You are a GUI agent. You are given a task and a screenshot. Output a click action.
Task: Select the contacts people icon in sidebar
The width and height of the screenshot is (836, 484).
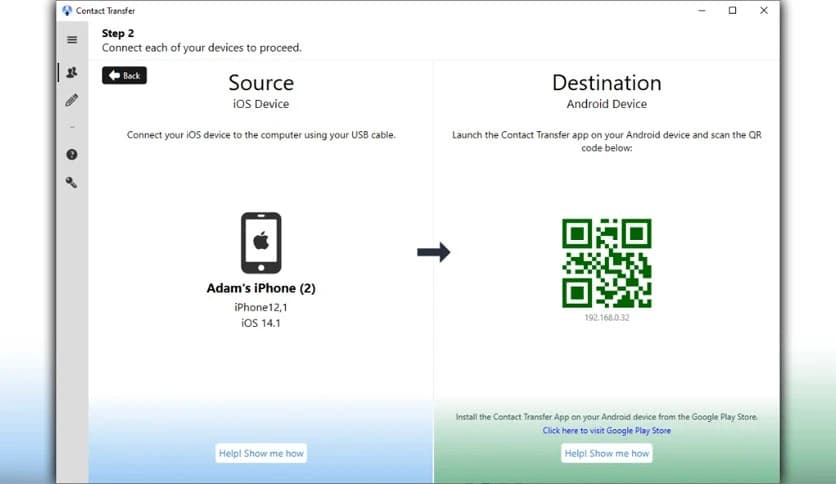click(72, 72)
